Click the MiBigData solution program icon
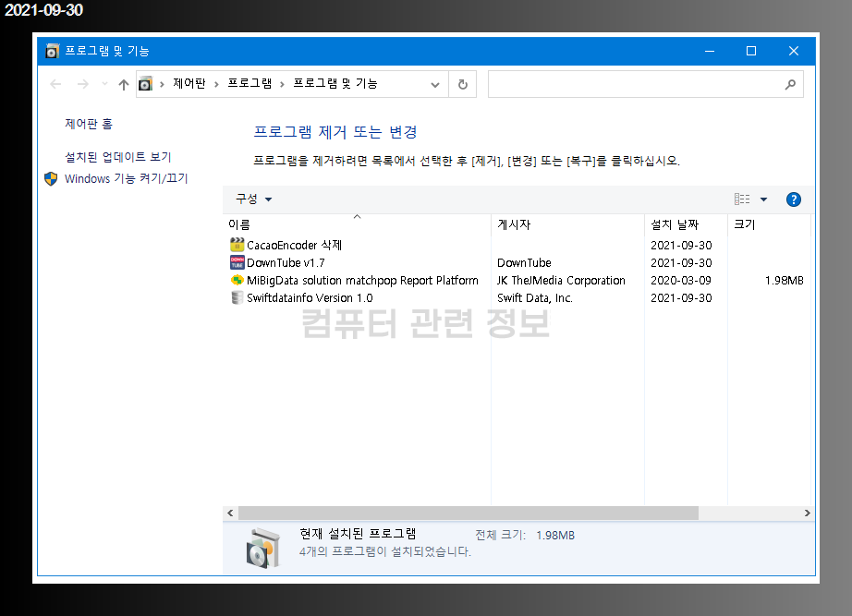 [x=237, y=281]
